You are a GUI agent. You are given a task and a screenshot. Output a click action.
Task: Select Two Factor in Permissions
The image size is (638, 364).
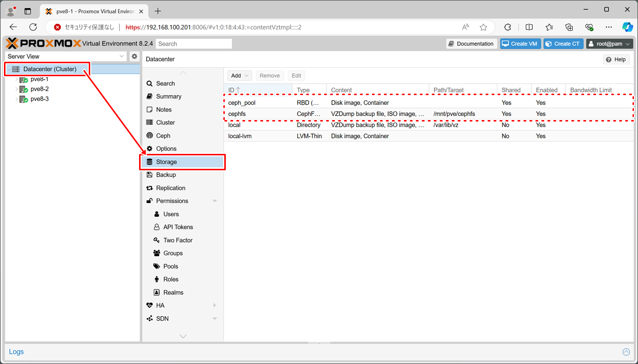[x=177, y=240]
